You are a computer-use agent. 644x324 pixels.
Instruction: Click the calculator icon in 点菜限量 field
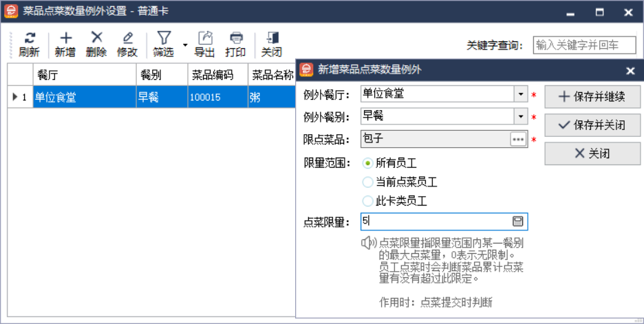point(518,222)
